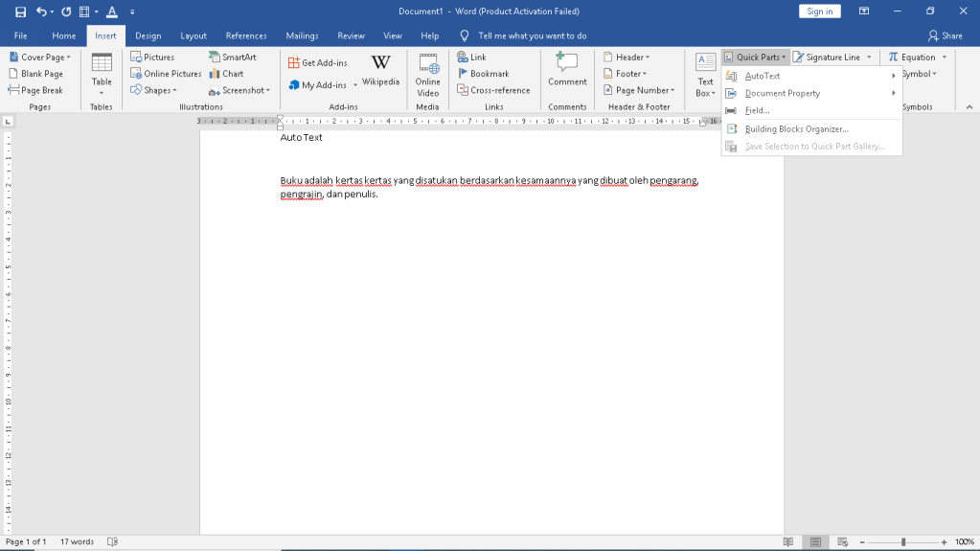Open the SmartArt graphic tool
Image resolution: width=980 pixels, height=551 pixels.
(x=233, y=57)
